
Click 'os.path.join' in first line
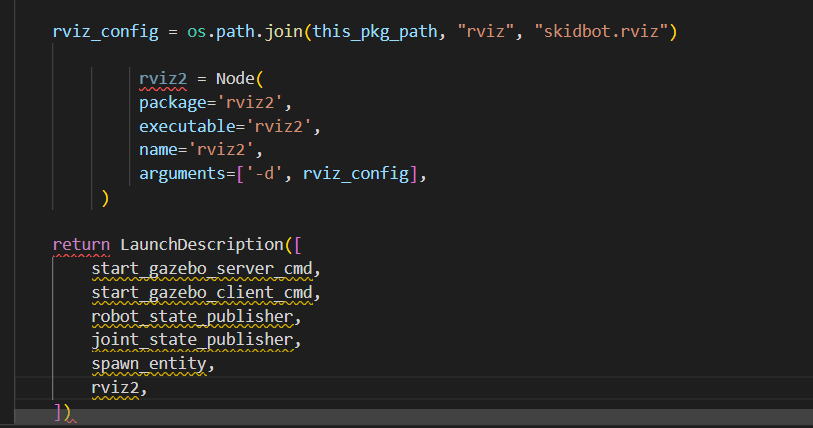click(245, 32)
